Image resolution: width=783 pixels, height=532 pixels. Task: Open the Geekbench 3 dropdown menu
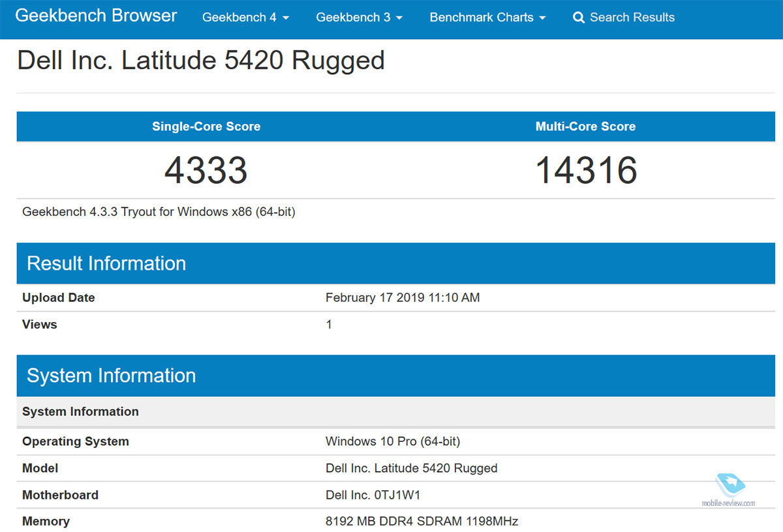coord(360,18)
